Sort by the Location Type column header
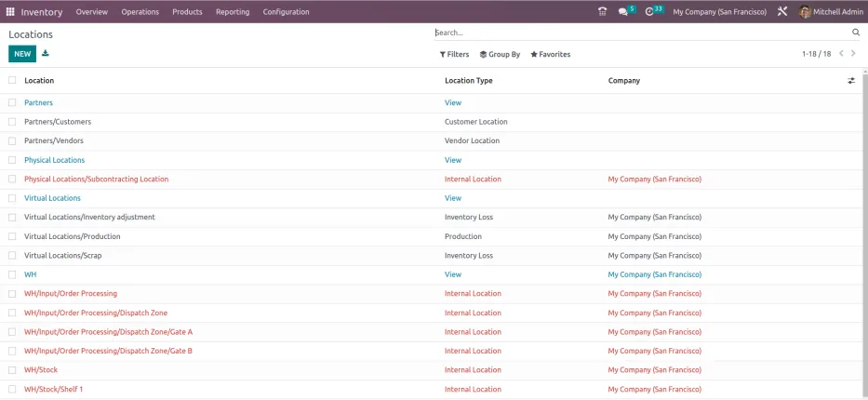 (468, 80)
